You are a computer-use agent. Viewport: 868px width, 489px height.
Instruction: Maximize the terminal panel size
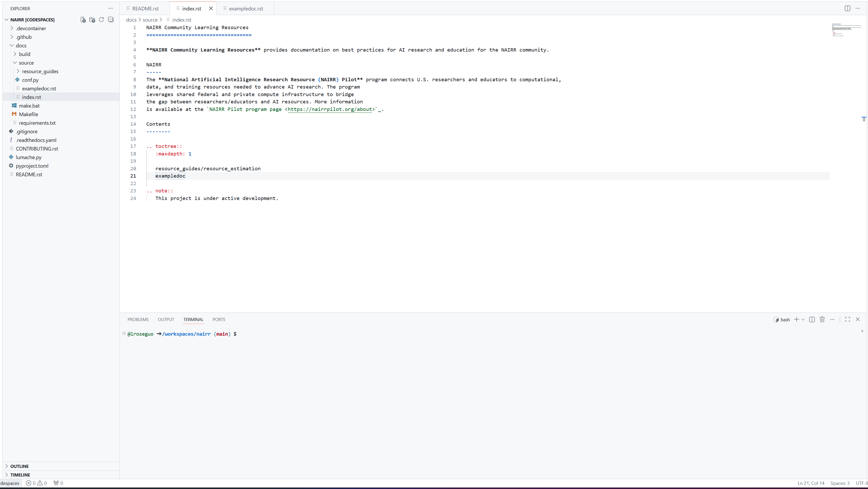(847, 319)
